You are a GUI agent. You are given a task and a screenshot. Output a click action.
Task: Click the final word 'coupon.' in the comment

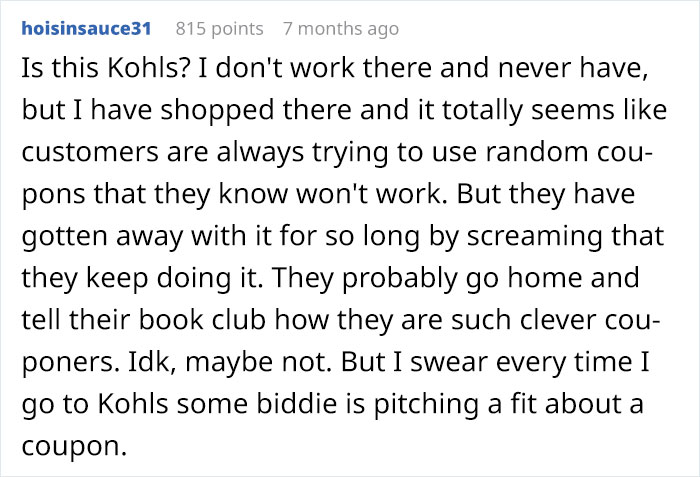pyautogui.click(x=75, y=446)
